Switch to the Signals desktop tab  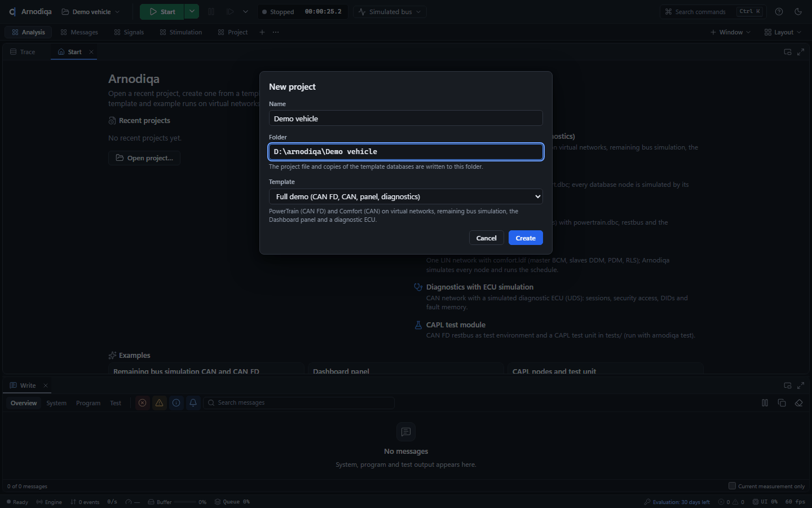pos(129,32)
